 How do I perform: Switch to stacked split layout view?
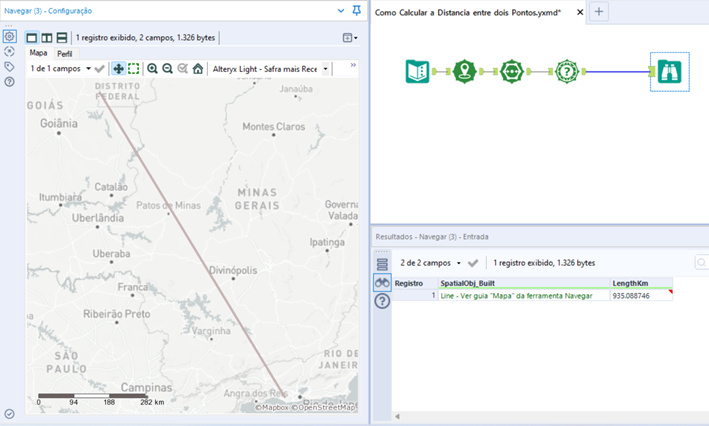(61, 38)
